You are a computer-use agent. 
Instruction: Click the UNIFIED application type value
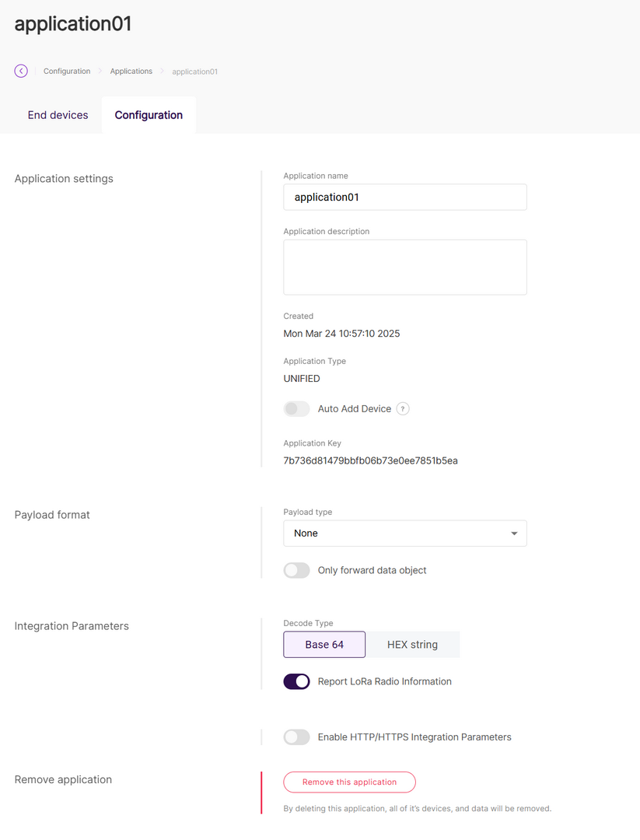point(302,379)
